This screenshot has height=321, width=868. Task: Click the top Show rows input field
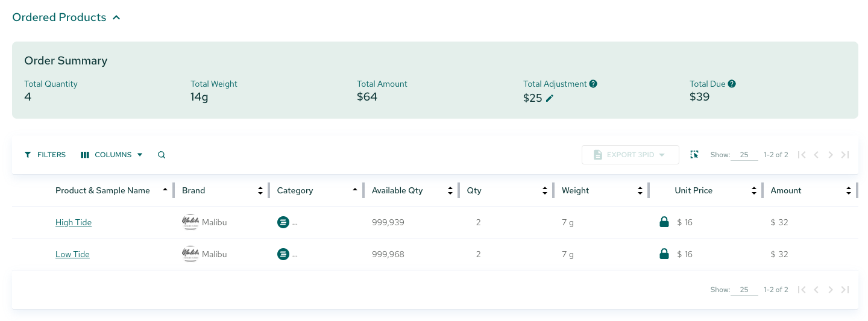(744, 155)
